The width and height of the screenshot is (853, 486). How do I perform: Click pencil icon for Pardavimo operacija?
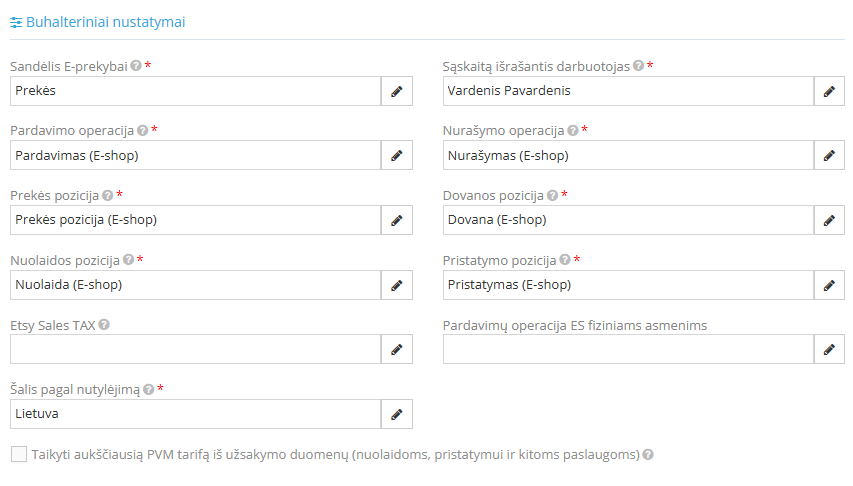click(x=396, y=155)
